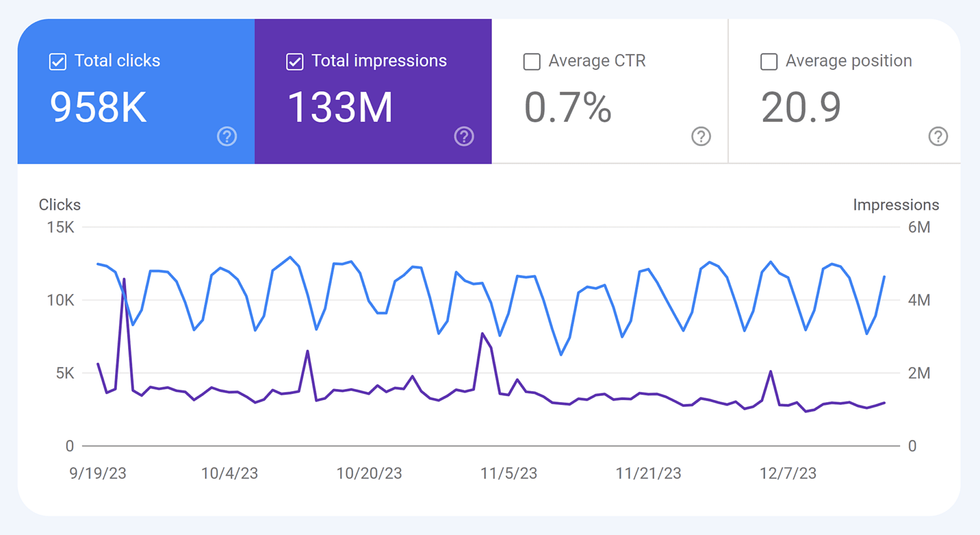
Task: Open the Average position help icon
Action: 937,137
